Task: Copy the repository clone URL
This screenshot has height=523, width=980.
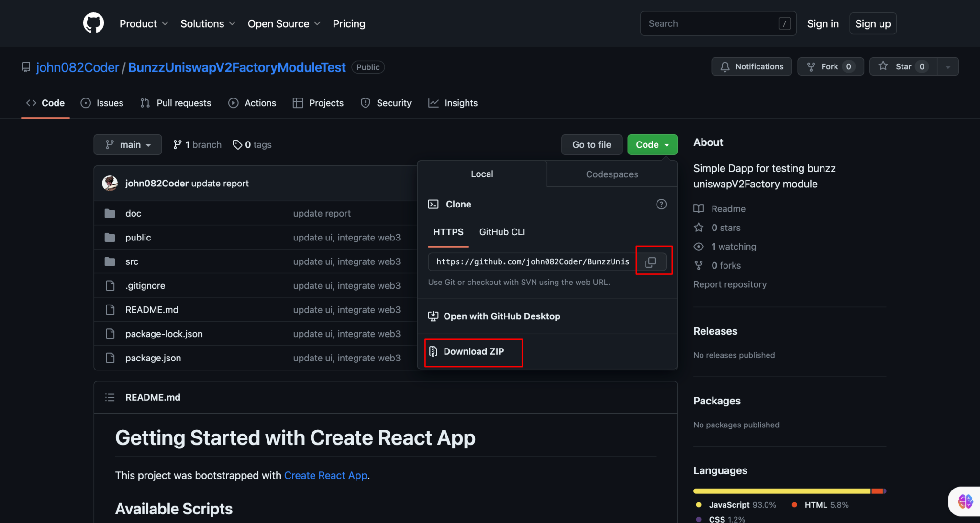Action: [x=653, y=261]
